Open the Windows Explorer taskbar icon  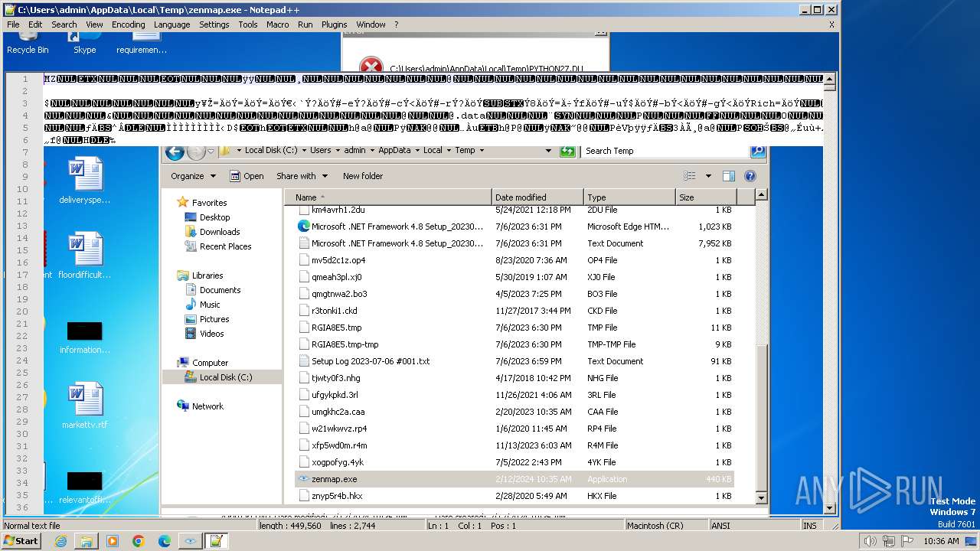coord(87,541)
